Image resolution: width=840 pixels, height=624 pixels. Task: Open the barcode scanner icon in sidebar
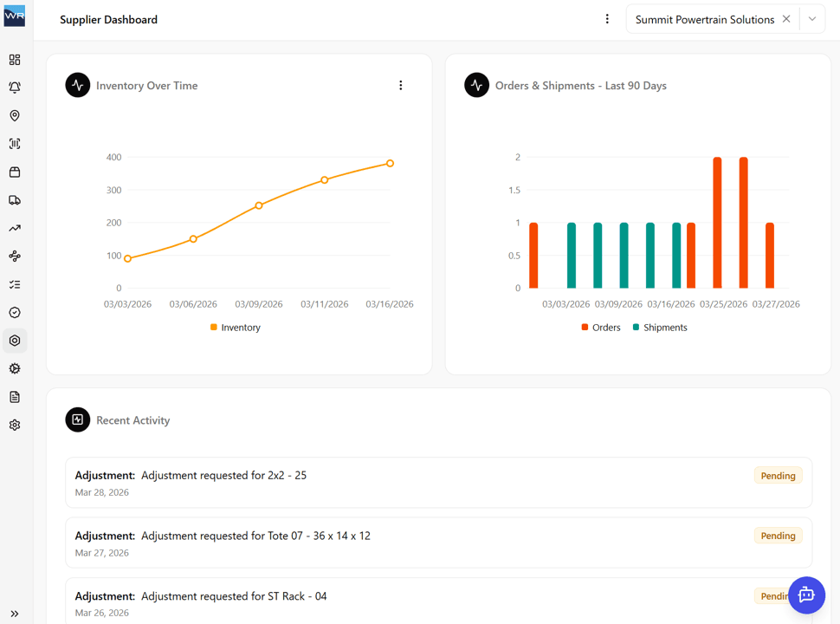pyautogui.click(x=14, y=143)
